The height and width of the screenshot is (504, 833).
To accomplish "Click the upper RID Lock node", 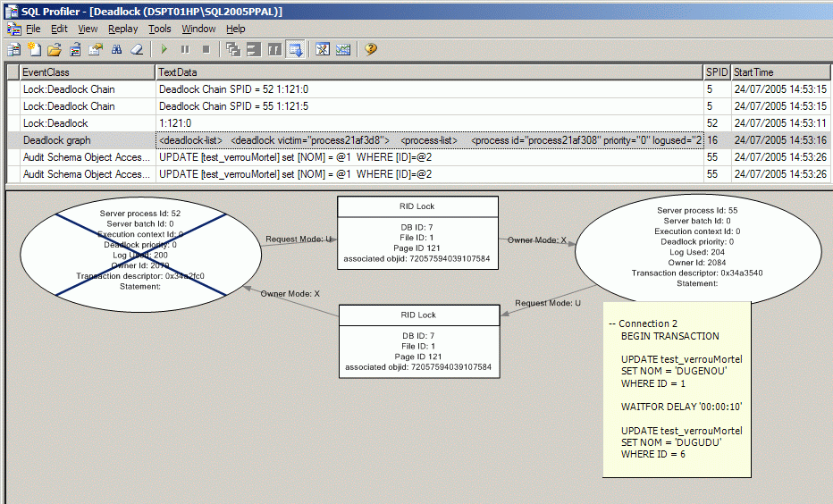I will (x=417, y=232).
